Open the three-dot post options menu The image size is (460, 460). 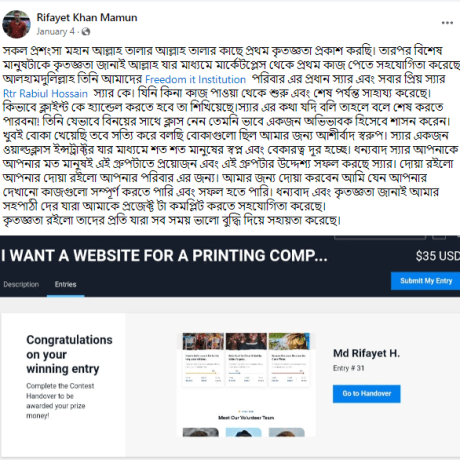[x=447, y=23]
